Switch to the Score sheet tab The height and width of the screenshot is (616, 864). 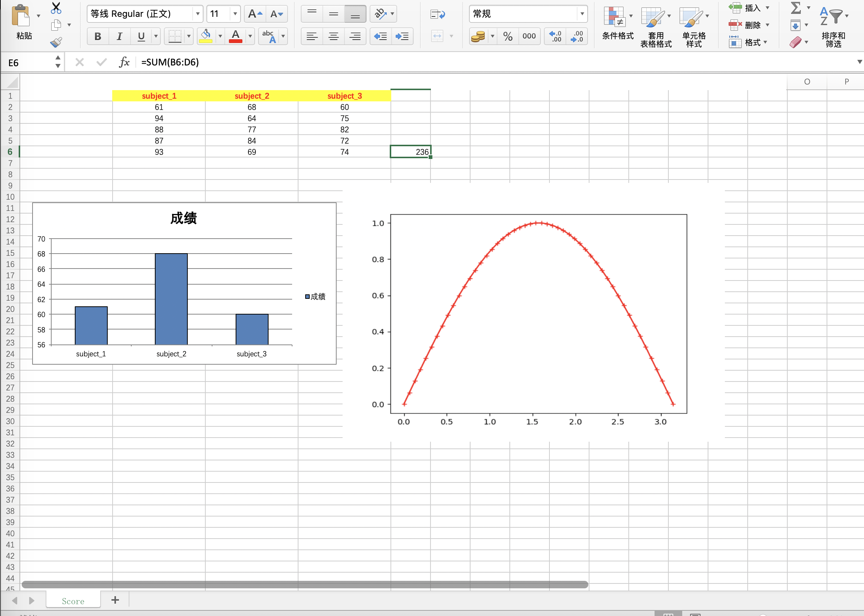(73, 601)
